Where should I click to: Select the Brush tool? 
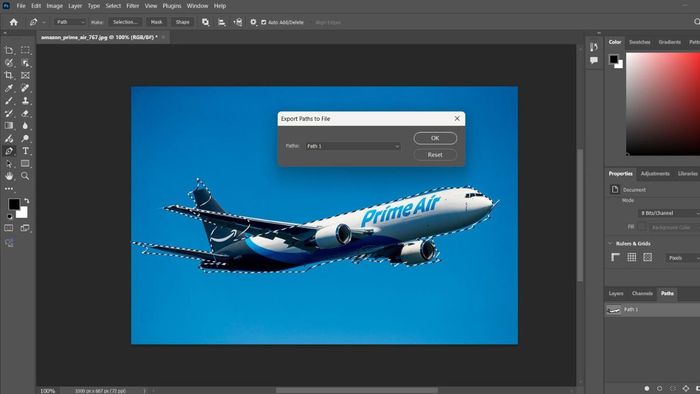tap(8, 100)
